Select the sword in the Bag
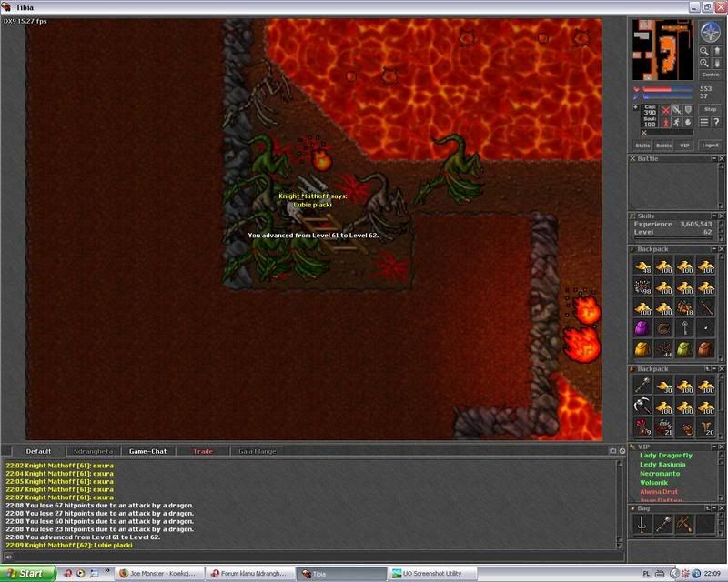 click(x=643, y=525)
